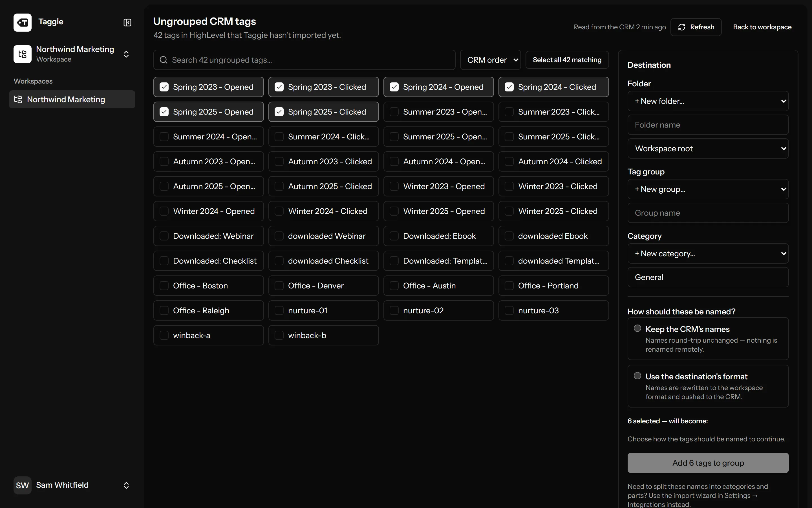Click the Taggie logo icon
Image resolution: width=812 pixels, height=508 pixels.
[x=23, y=23]
